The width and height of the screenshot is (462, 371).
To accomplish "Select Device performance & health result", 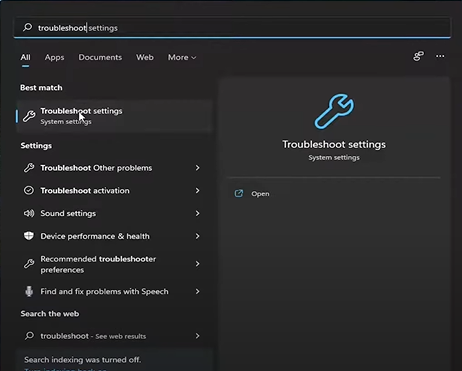I will pos(113,236).
